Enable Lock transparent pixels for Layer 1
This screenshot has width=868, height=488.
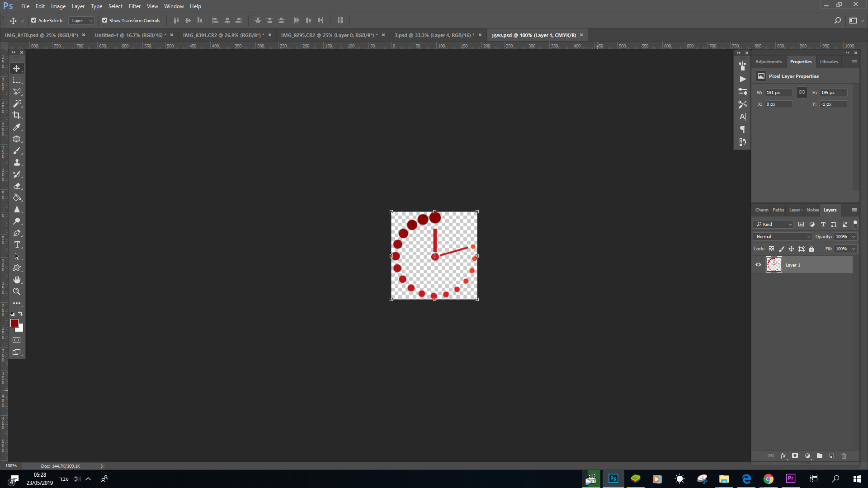771,249
